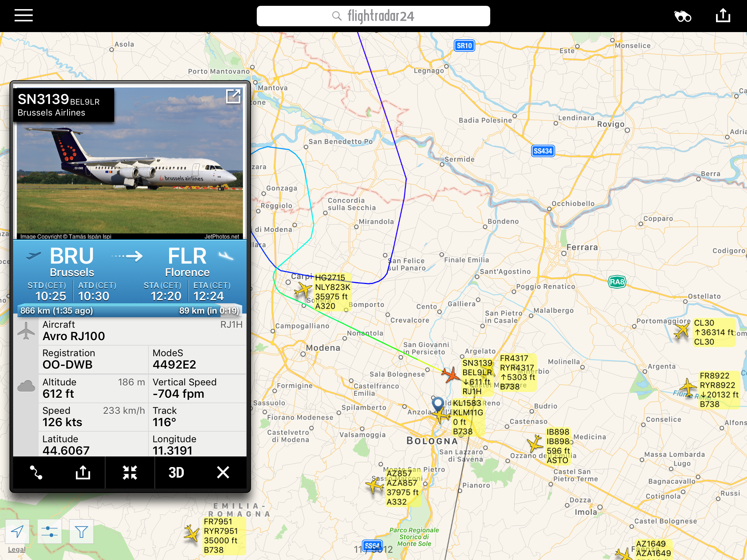Share flight SN3139 from panel toolbar
Viewport: 747px width, 560px height.
coord(83,472)
